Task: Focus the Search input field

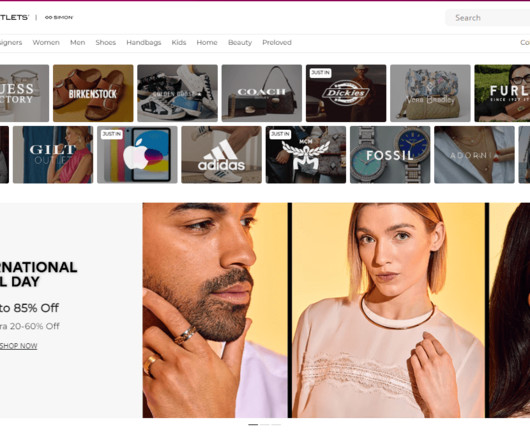Action: [x=487, y=18]
